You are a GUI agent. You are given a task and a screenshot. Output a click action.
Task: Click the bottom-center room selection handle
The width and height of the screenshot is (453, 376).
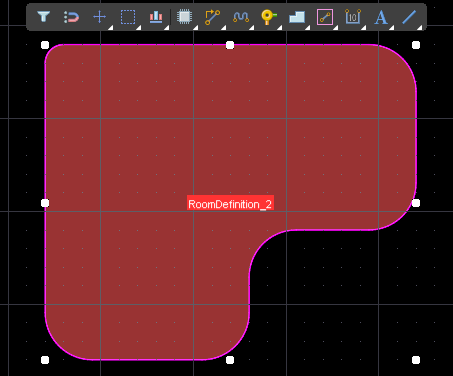(230, 360)
